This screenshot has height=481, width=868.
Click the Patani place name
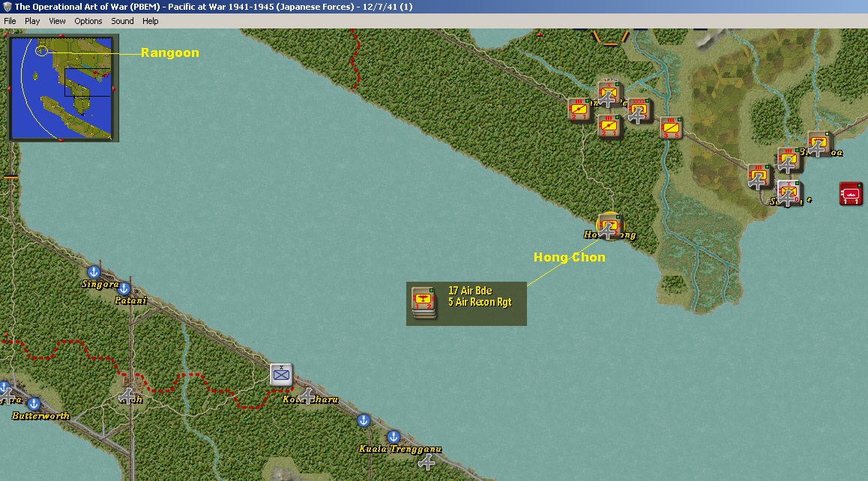[x=130, y=300]
